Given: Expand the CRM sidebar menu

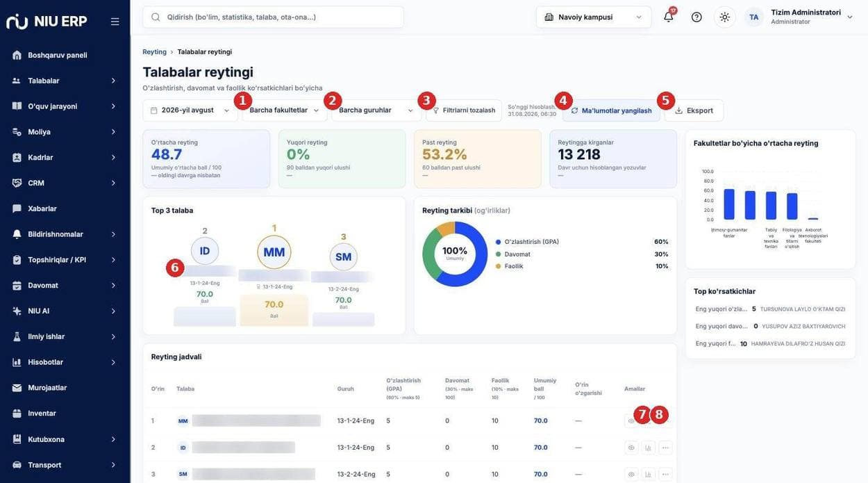Looking at the screenshot, I should coord(65,183).
